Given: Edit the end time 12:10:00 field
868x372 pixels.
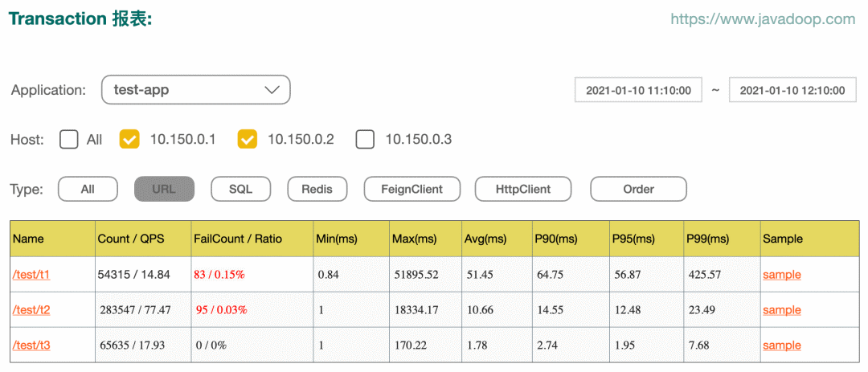Looking at the screenshot, I should point(792,91).
